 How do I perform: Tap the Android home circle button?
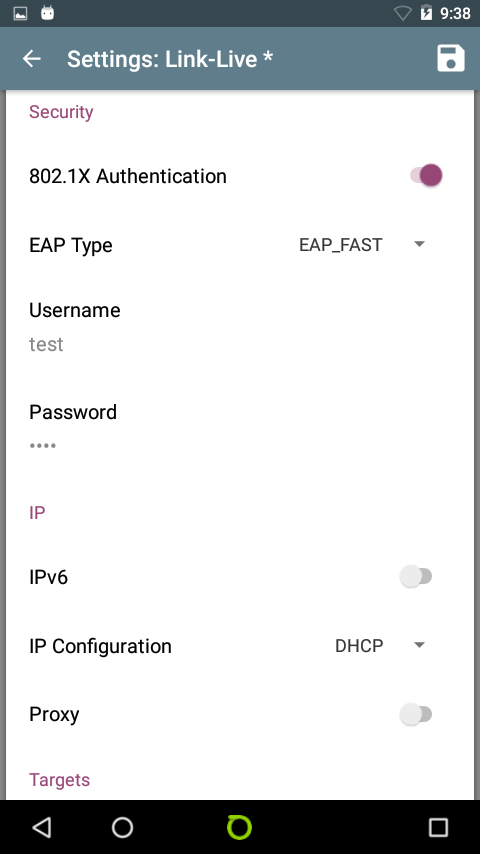tap(123, 827)
